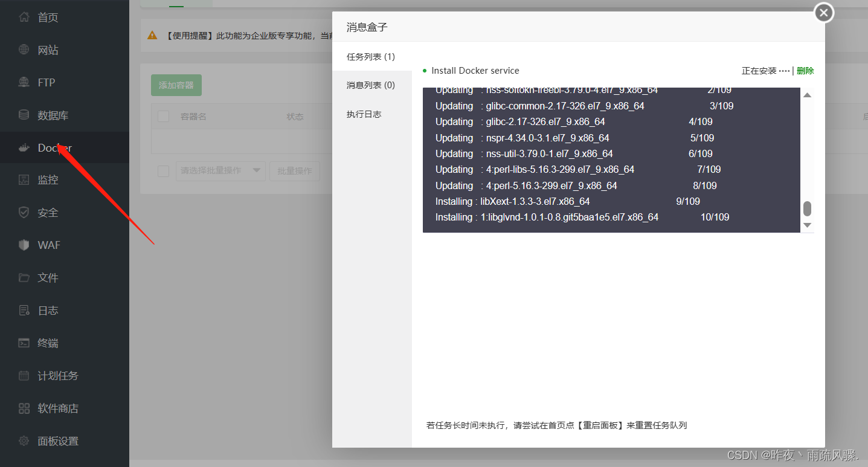This screenshot has width=868, height=467.
Task: Click the 状态 column header
Action: tap(295, 117)
